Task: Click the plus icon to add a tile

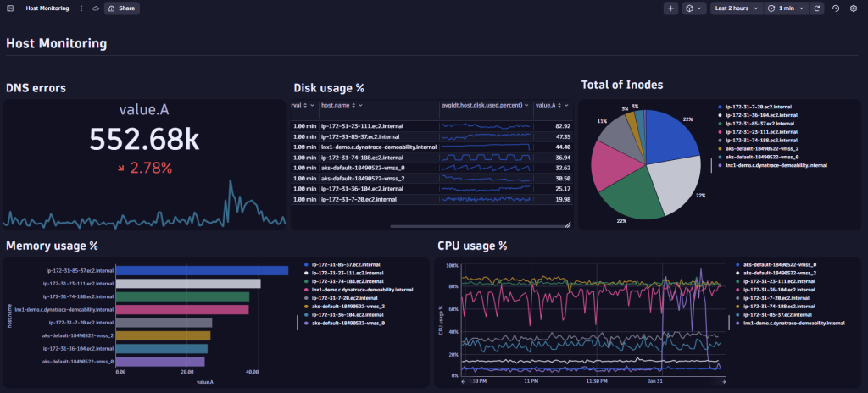Action: tap(671, 8)
